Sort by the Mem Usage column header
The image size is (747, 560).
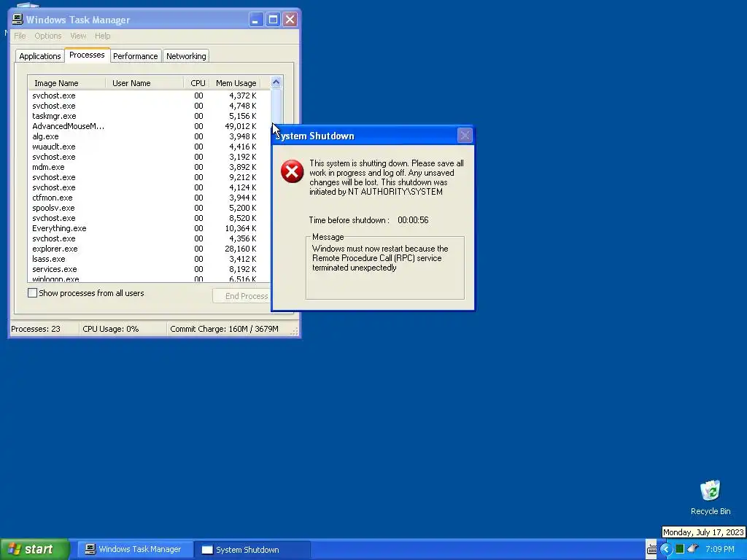coord(235,83)
